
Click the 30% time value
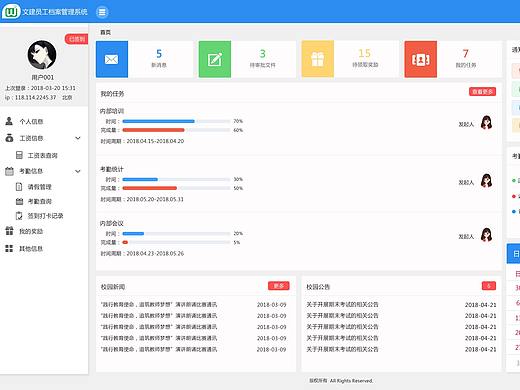tap(238, 179)
